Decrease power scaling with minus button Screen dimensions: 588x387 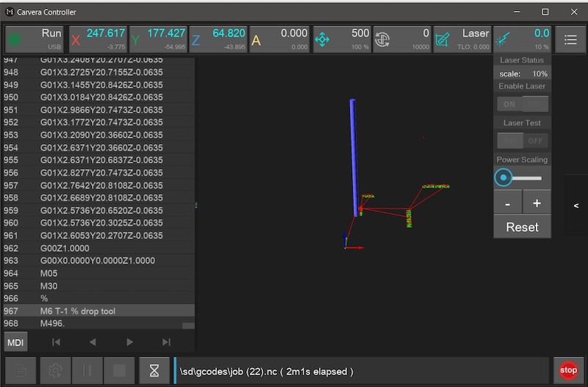pos(507,203)
